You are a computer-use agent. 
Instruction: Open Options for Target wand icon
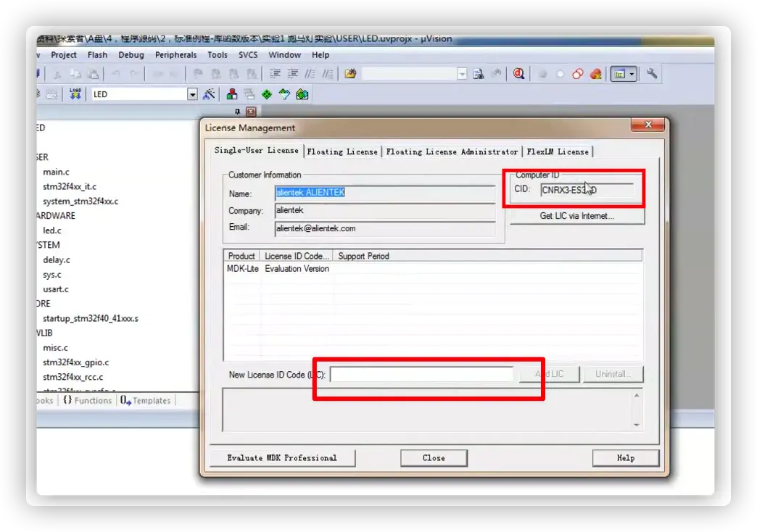pos(209,94)
